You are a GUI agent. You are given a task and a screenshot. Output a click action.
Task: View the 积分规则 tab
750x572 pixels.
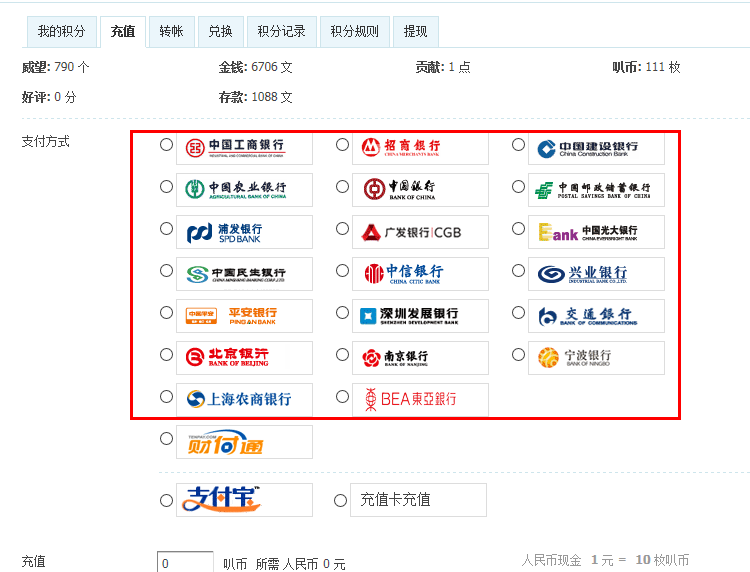[355, 32]
